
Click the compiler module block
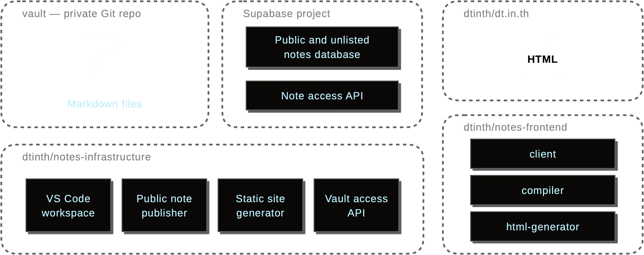(x=542, y=190)
